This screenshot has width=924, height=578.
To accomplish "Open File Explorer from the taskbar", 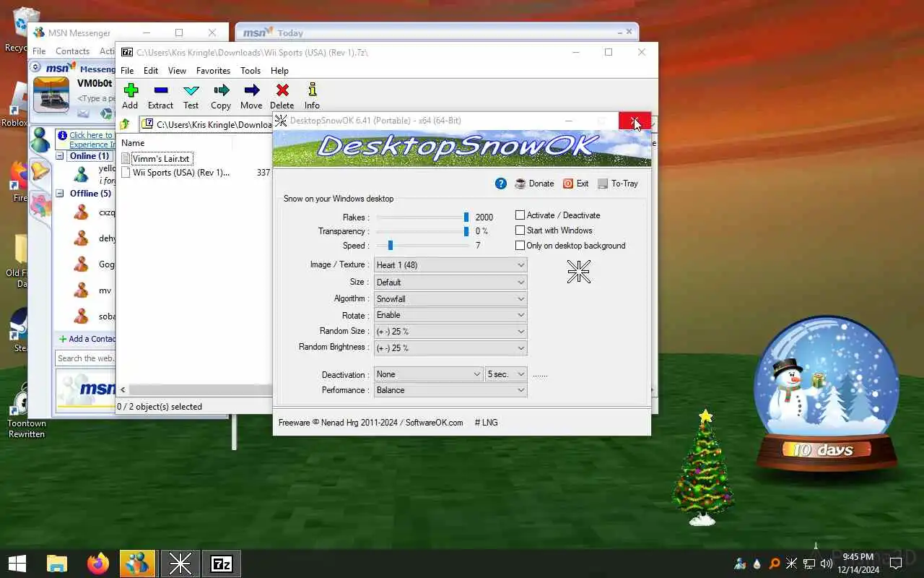I will (56, 564).
